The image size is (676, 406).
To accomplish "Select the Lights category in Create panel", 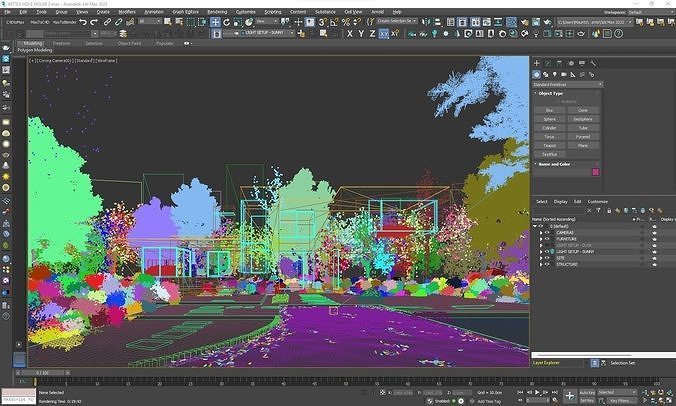I will pos(554,75).
